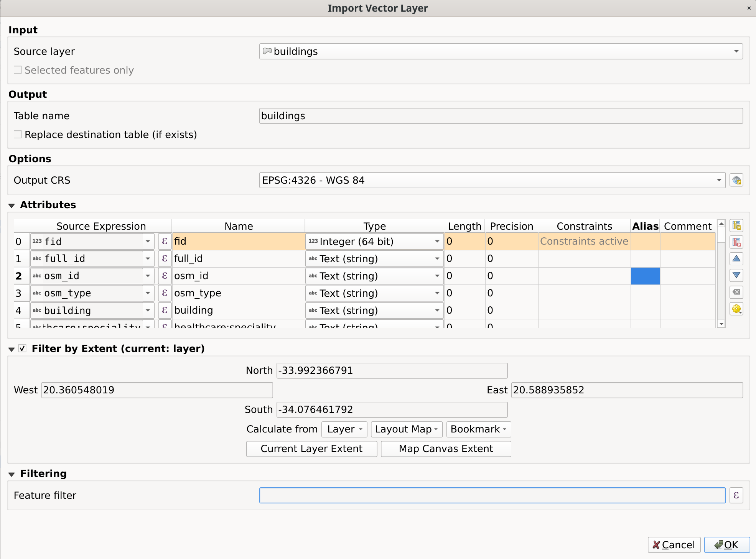Open expression builder for Feature filter
The height and width of the screenshot is (559, 756).
(736, 495)
